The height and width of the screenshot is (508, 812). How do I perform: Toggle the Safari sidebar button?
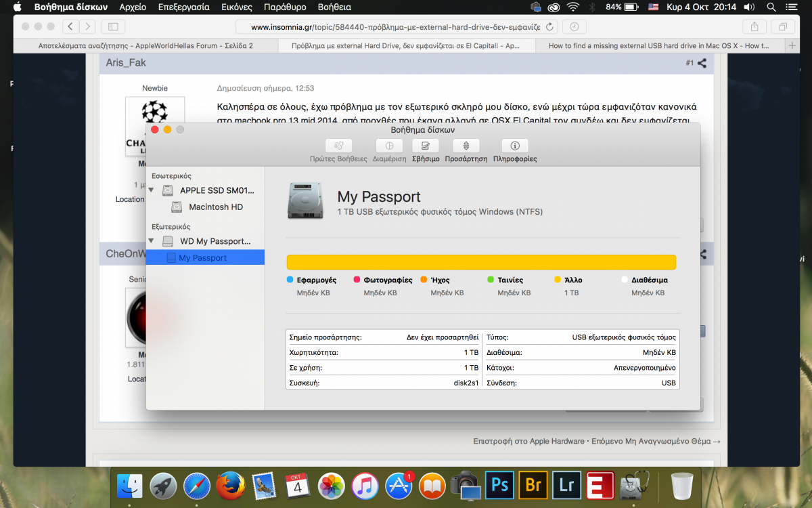coord(113,26)
